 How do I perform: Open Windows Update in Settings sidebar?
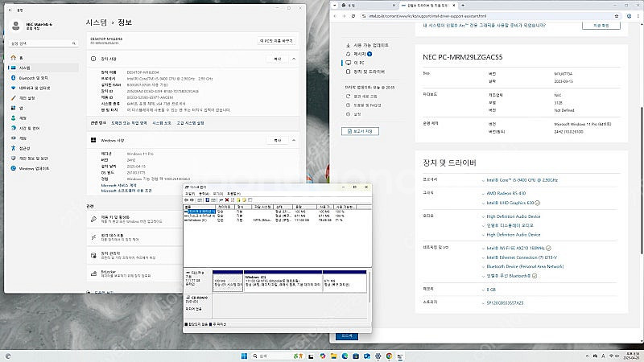pos(43,168)
